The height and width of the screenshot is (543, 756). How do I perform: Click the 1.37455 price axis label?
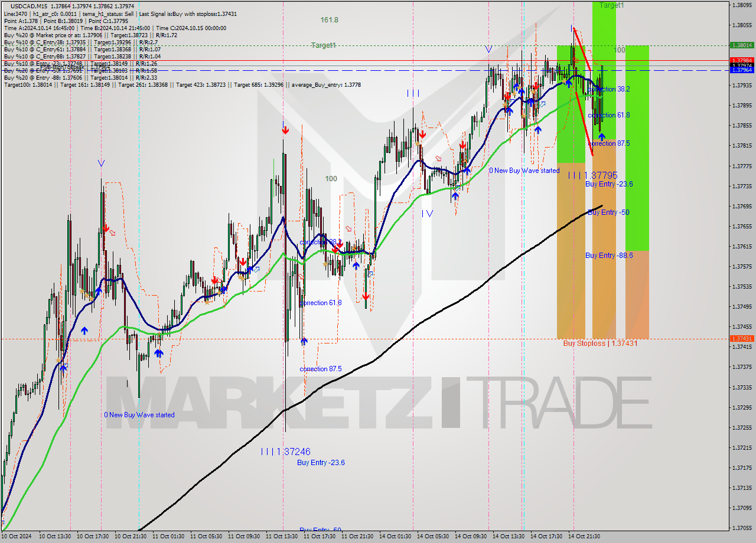click(742, 326)
